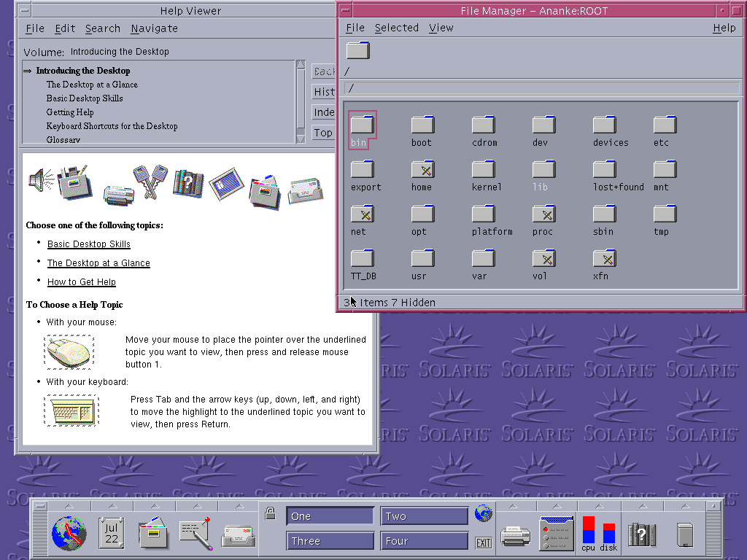
Task: Expand subpanel arrow above the Help Manager icon
Action: tap(643, 506)
